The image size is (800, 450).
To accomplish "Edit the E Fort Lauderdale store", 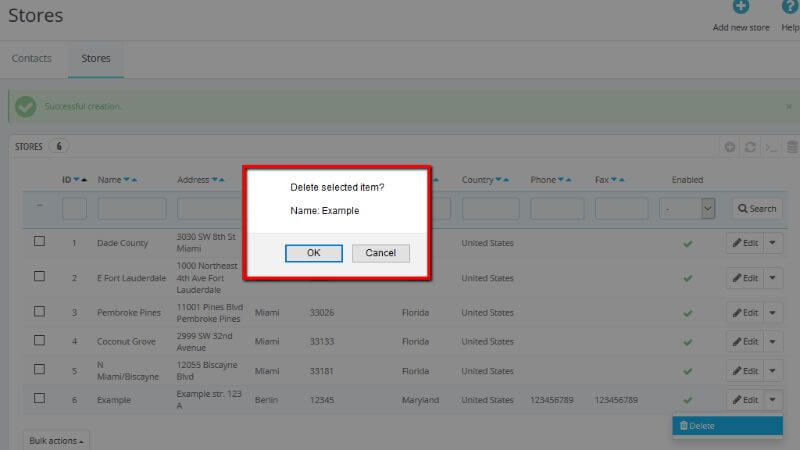I will pyautogui.click(x=745, y=278).
